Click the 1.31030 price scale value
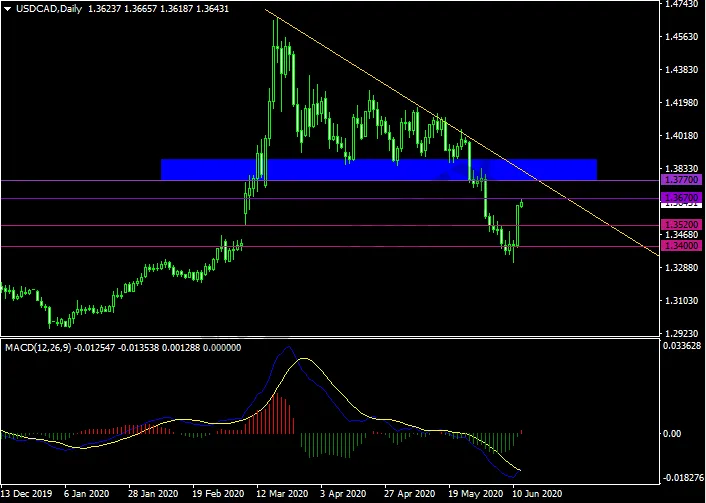 point(682,301)
